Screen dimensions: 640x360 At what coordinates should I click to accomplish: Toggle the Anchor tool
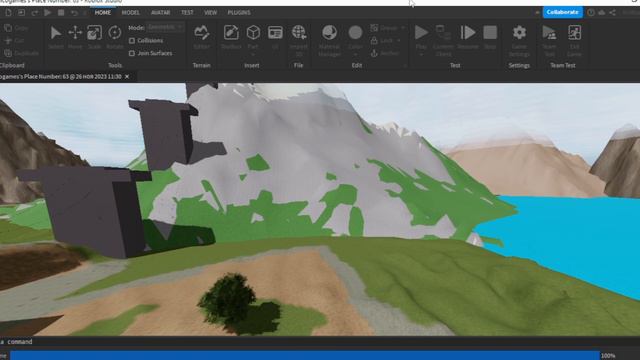[374, 53]
